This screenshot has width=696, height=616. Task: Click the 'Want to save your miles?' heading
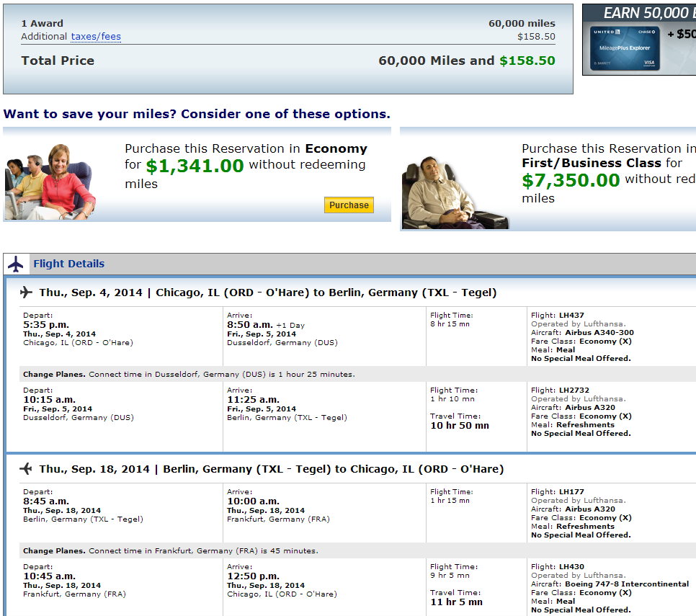pyautogui.click(x=197, y=114)
